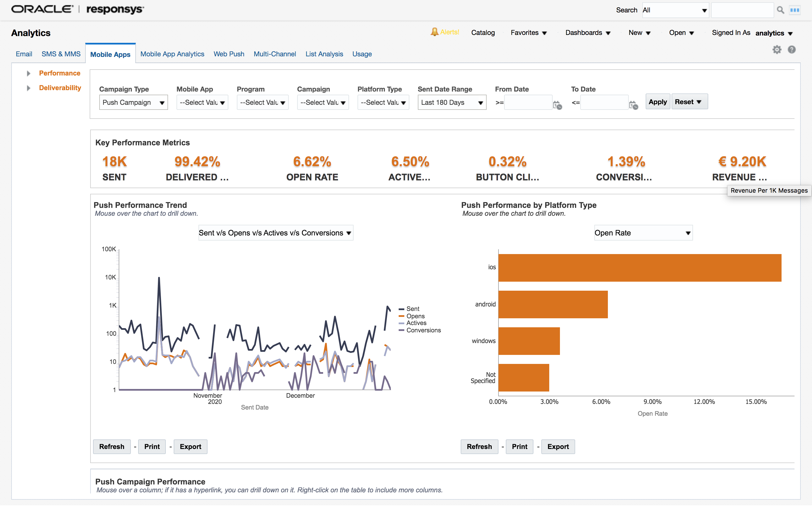This screenshot has height=507, width=812.
Task: Expand the Deliverability tree section
Action: (28, 88)
